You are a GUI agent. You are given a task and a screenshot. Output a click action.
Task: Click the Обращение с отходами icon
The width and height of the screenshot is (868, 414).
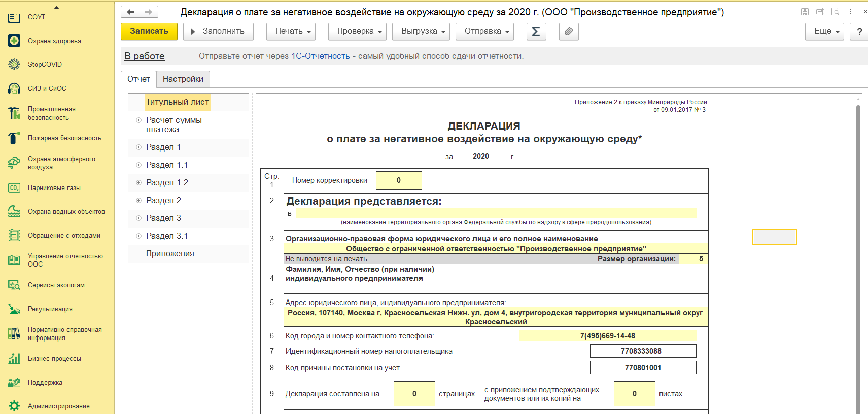point(14,235)
